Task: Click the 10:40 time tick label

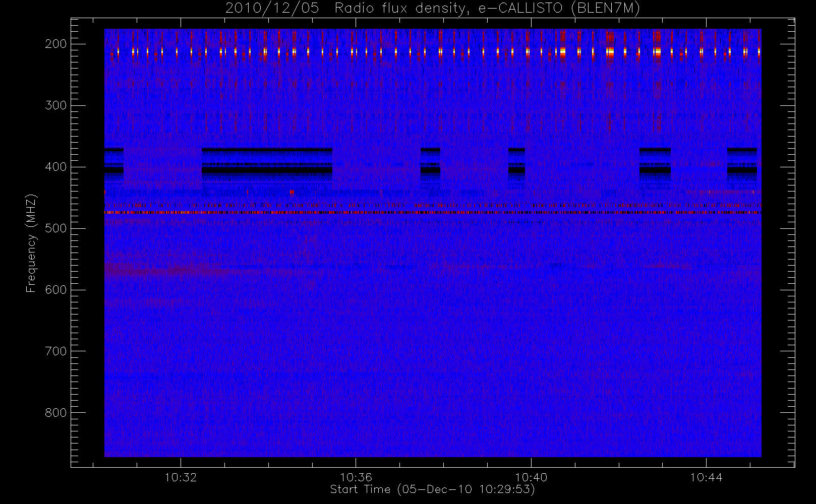Action: tap(531, 477)
